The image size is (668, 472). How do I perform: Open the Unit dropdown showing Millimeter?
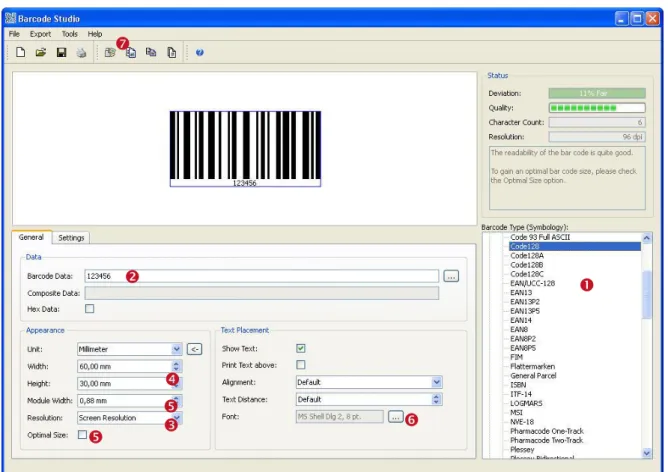click(130, 349)
